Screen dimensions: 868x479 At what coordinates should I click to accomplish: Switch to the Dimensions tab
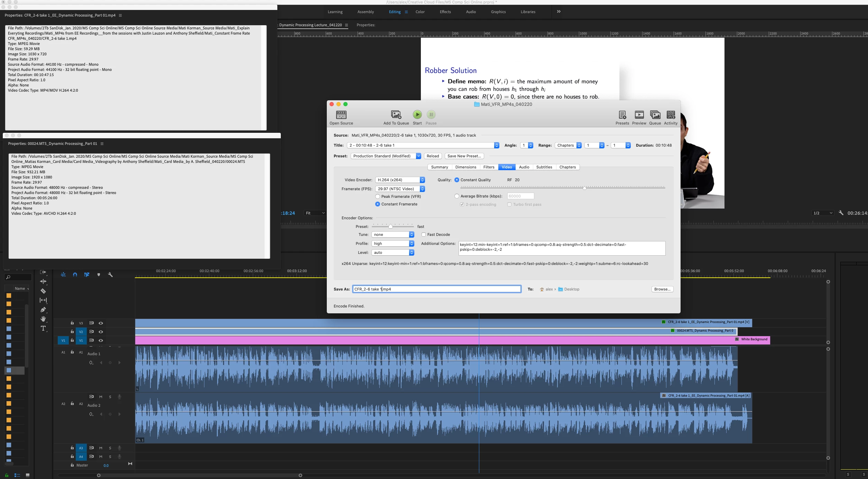tap(465, 167)
